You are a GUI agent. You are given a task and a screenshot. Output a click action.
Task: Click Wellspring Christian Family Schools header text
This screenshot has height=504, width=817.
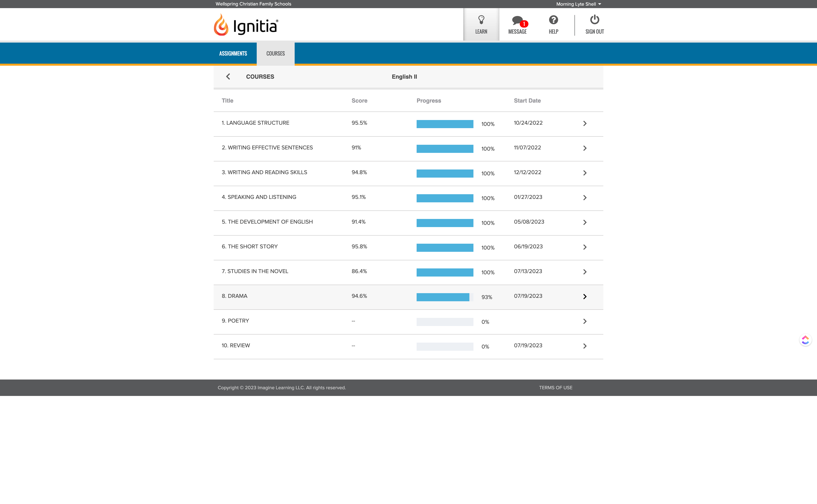point(253,4)
